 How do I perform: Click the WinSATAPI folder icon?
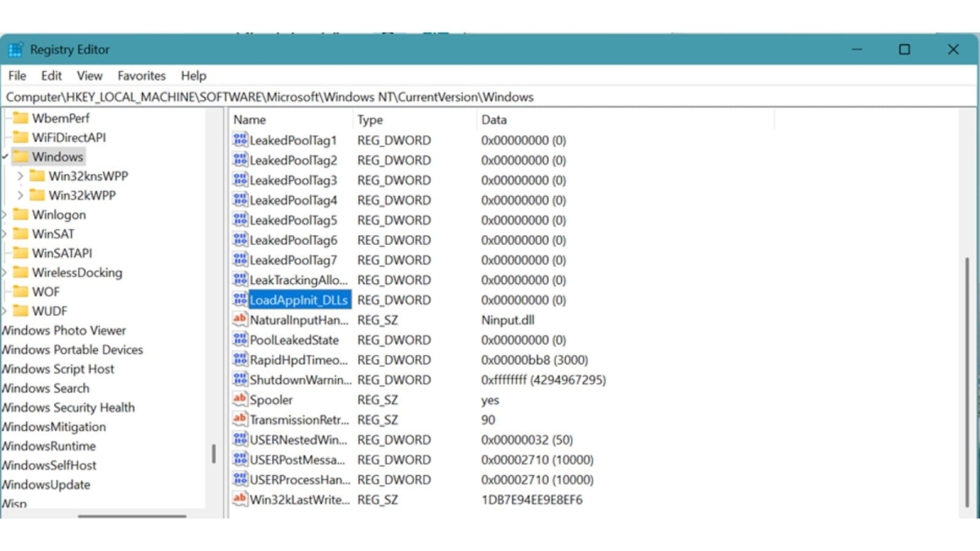(x=20, y=253)
